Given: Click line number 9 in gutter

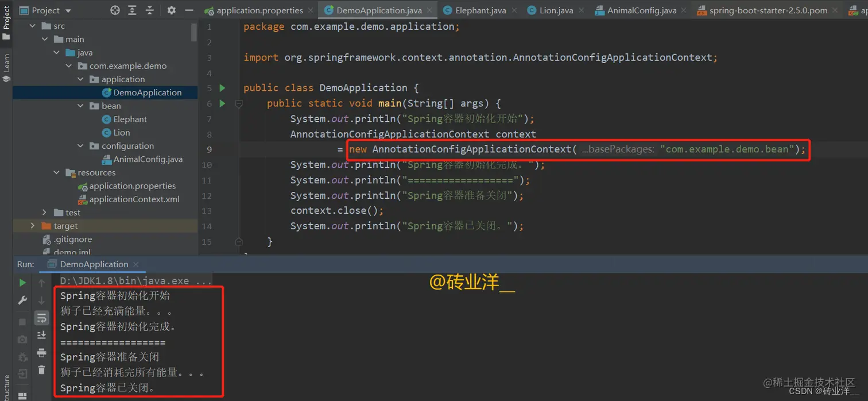Looking at the screenshot, I should (209, 149).
